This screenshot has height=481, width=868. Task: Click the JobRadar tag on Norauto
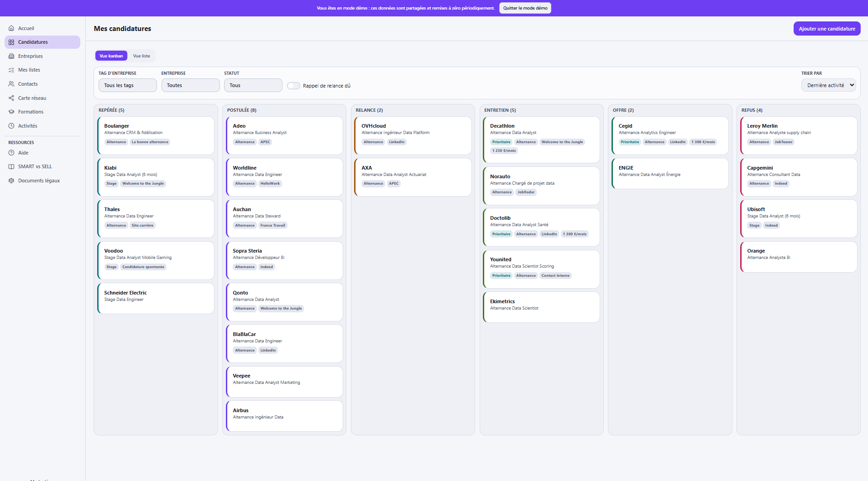tap(526, 192)
